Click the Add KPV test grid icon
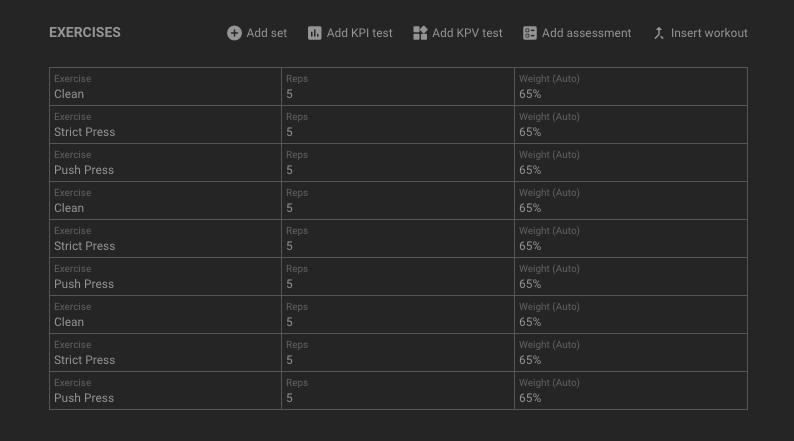794x441 pixels. point(420,33)
